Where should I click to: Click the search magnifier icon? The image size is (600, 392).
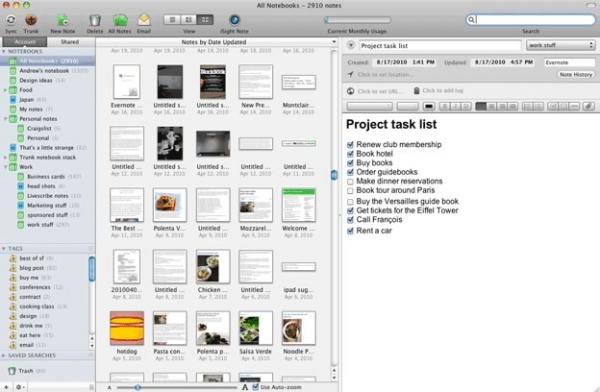click(471, 20)
